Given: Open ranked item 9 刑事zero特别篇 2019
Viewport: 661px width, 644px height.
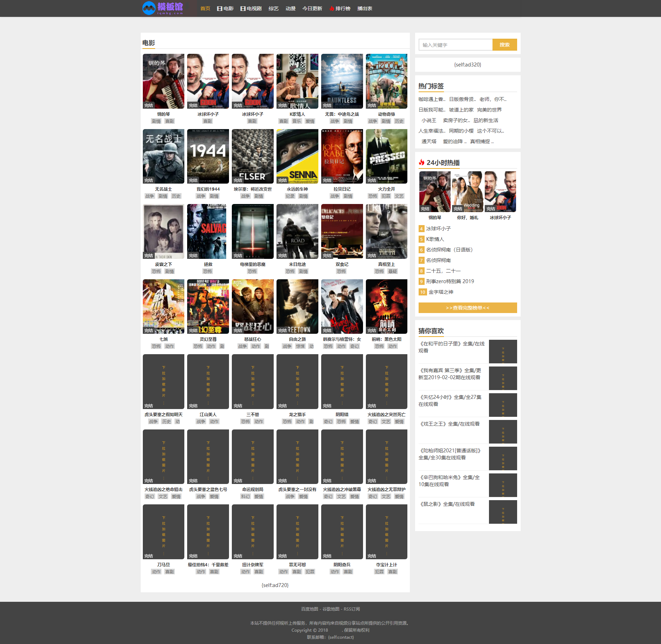Looking at the screenshot, I should tap(450, 281).
